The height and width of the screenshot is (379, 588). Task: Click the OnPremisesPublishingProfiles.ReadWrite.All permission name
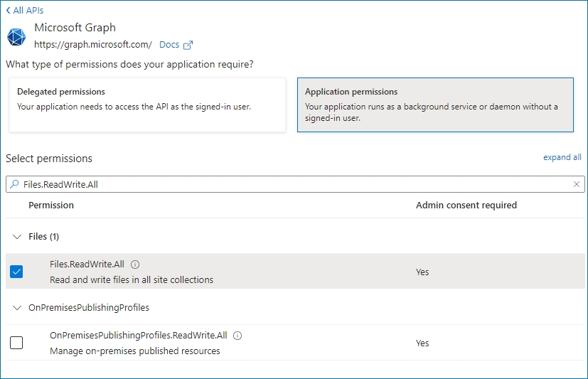139,336
